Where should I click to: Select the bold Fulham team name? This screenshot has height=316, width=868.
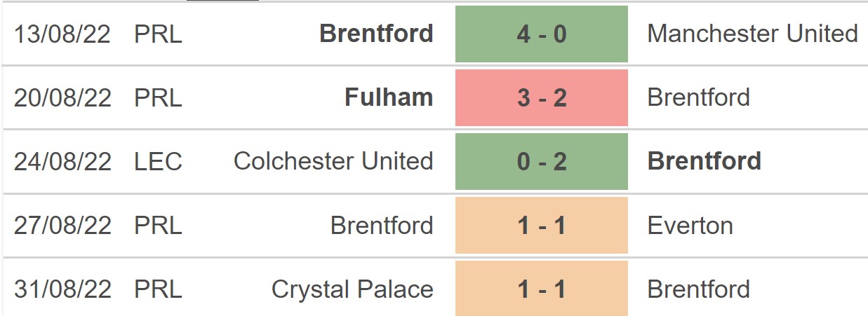[389, 97]
